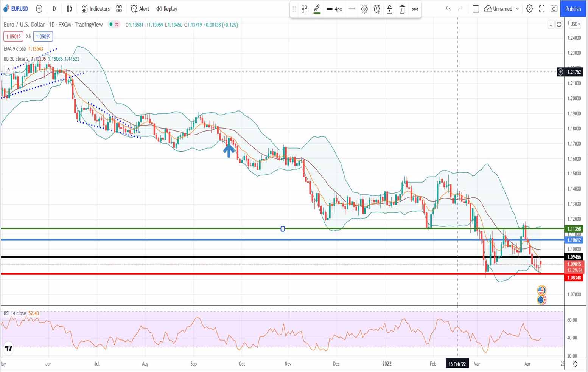Toggle the lock on selected drawing

[389, 9]
